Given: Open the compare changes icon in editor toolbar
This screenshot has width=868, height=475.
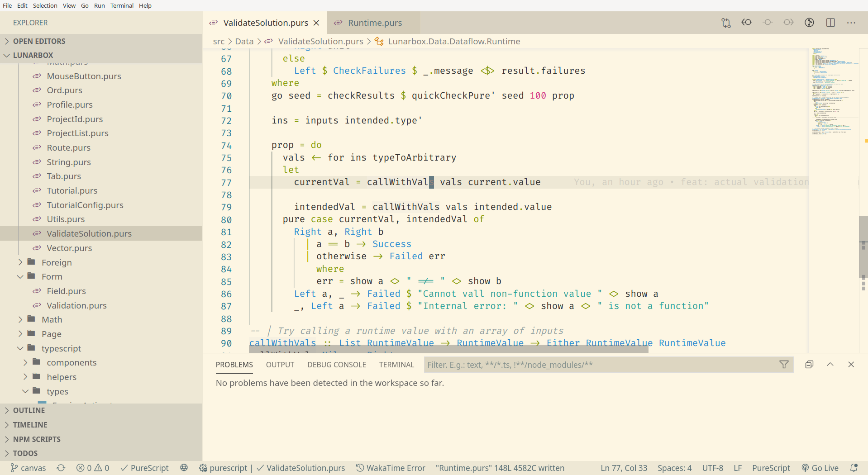Looking at the screenshot, I should coord(726,23).
